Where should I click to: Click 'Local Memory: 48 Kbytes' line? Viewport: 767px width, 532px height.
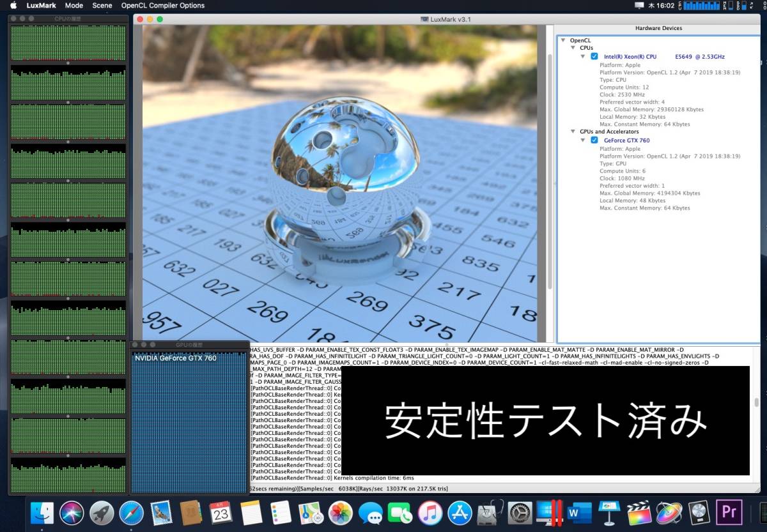(x=631, y=201)
